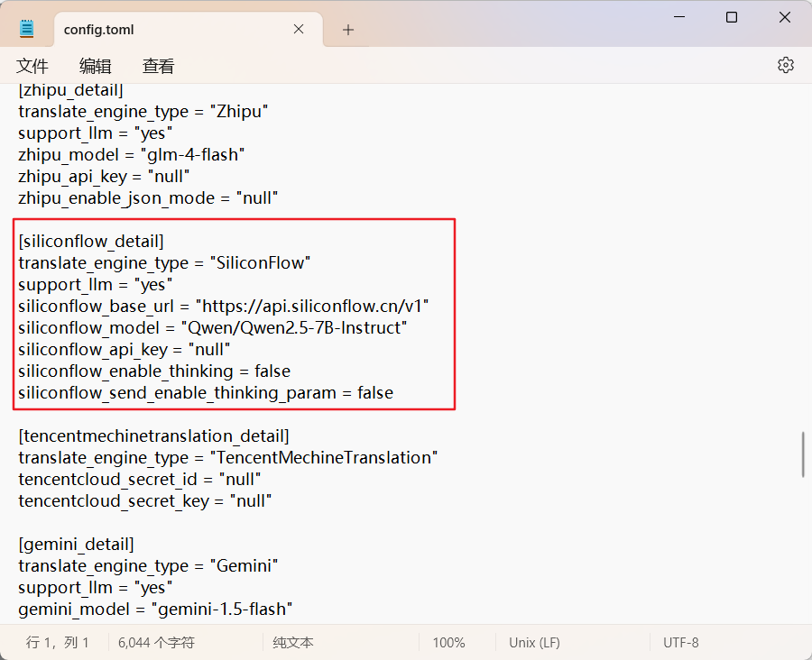This screenshot has width=812, height=660.
Task: Click the support_llm line under Zhipu
Action: (x=96, y=133)
